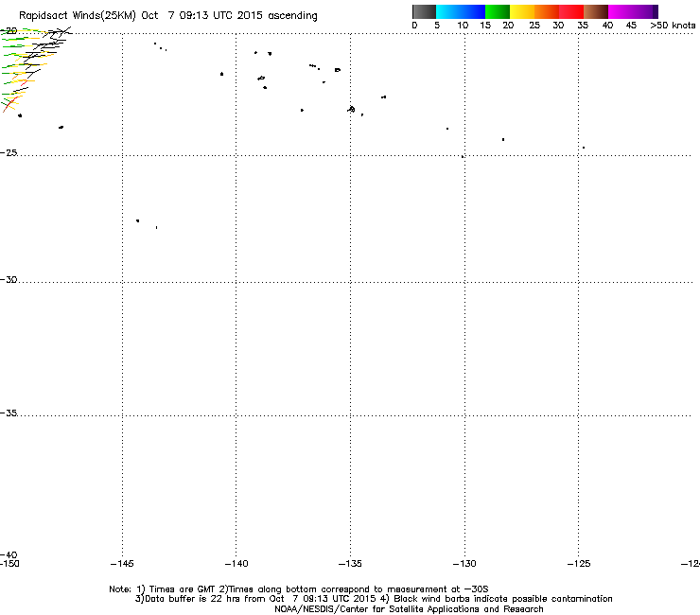The width and height of the screenshot is (700, 615).
Task: Click the '-25' latitude axis label
Action: click(x=9, y=152)
